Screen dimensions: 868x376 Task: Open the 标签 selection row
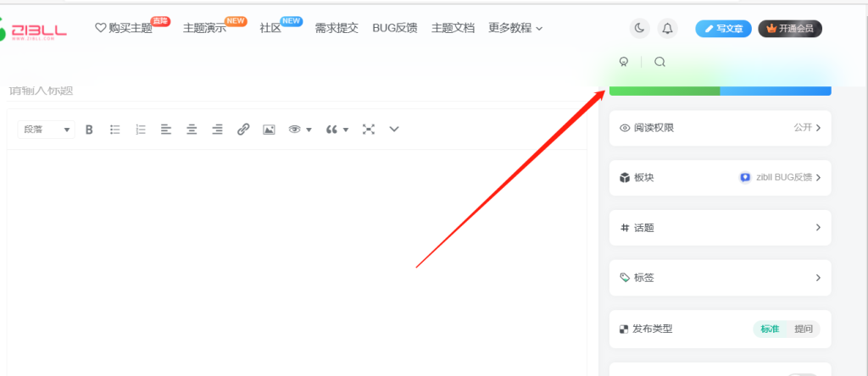[721, 278]
